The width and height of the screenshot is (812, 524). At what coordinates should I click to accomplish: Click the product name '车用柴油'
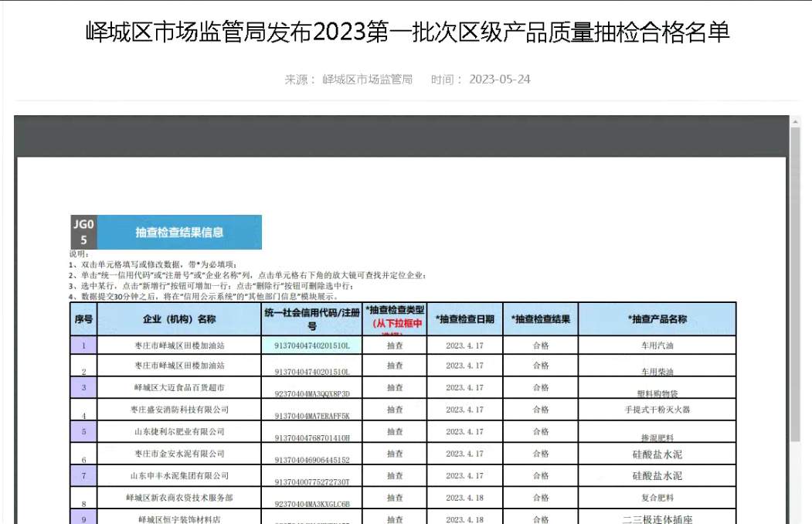657,372
